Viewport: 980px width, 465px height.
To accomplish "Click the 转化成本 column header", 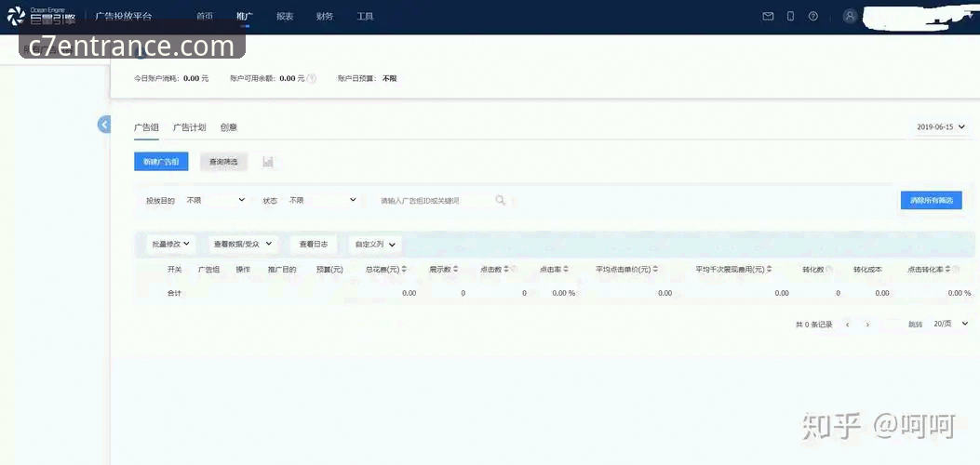I will pyautogui.click(x=867, y=270).
